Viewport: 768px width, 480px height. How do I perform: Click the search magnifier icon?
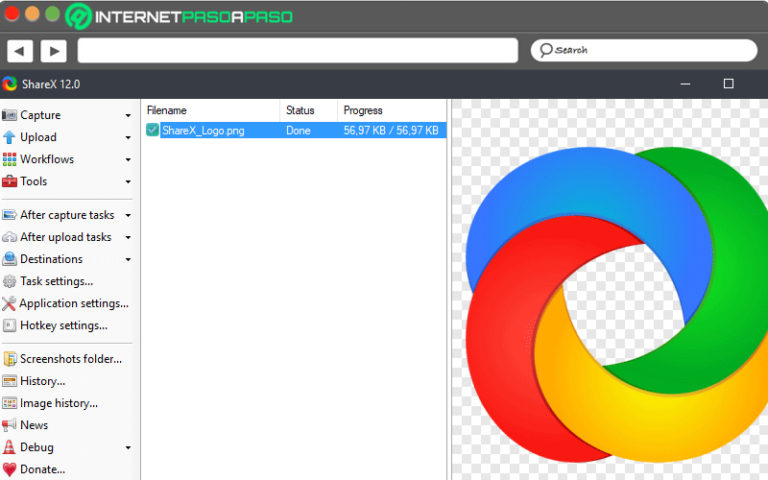coord(546,50)
